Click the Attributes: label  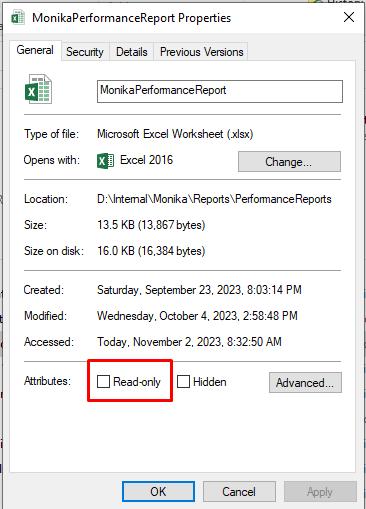click(x=47, y=381)
